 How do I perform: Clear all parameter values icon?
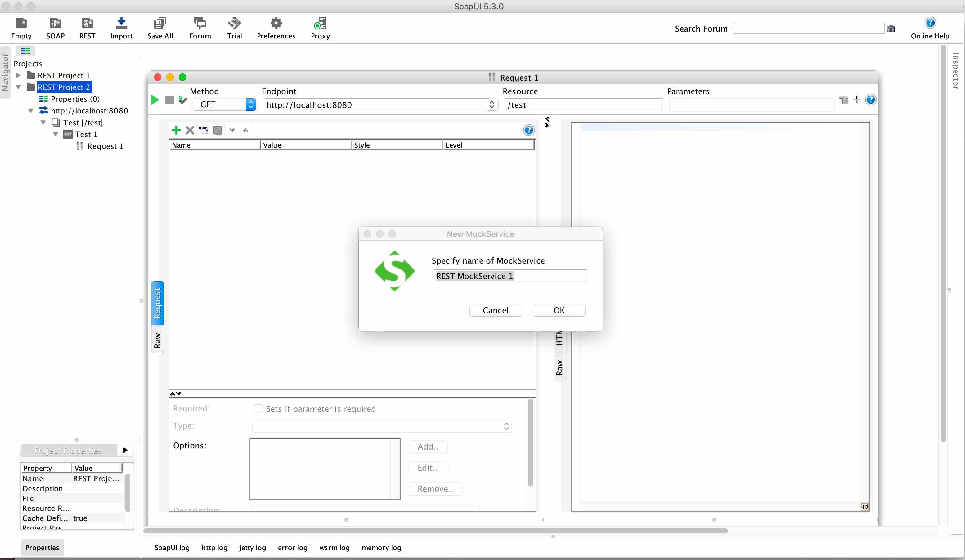click(x=218, y=130)
